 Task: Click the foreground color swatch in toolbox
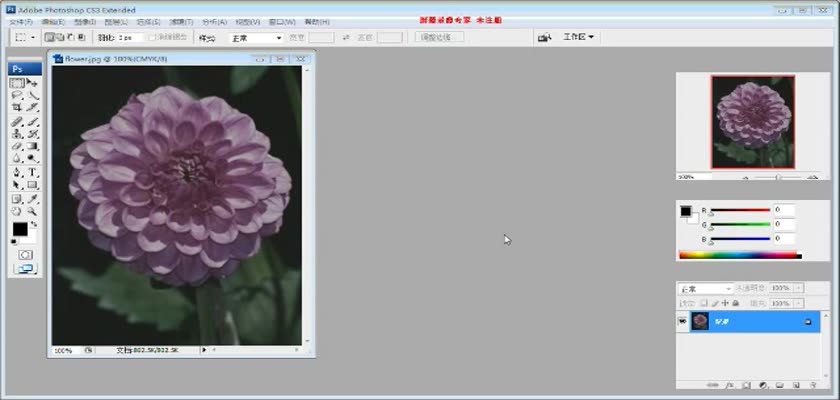19,229
